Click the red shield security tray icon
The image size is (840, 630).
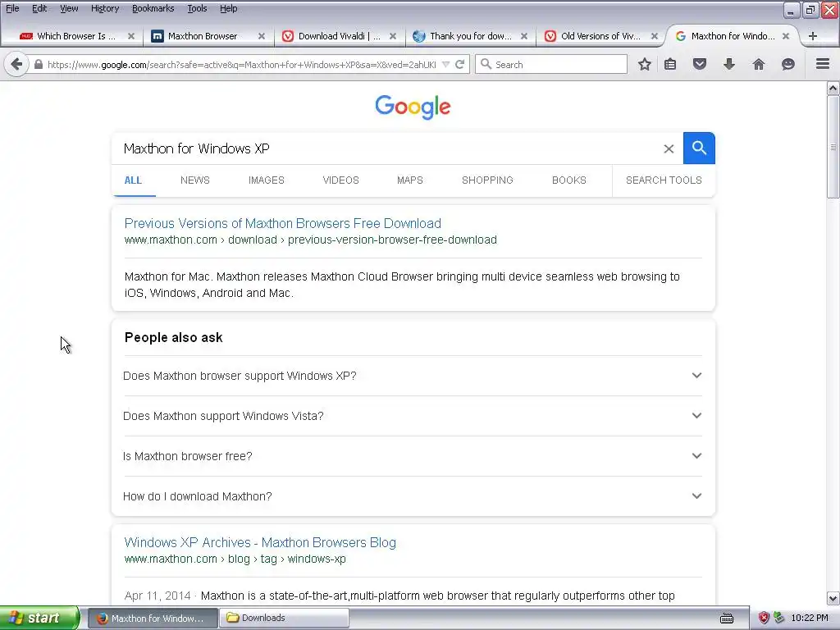tap(764, 618)
